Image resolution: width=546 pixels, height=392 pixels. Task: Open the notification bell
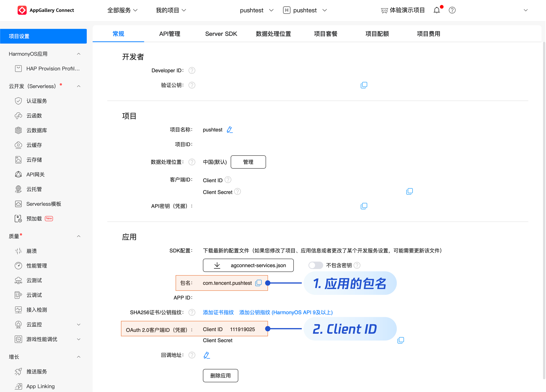pyautogui.click(x=437, y=10)
